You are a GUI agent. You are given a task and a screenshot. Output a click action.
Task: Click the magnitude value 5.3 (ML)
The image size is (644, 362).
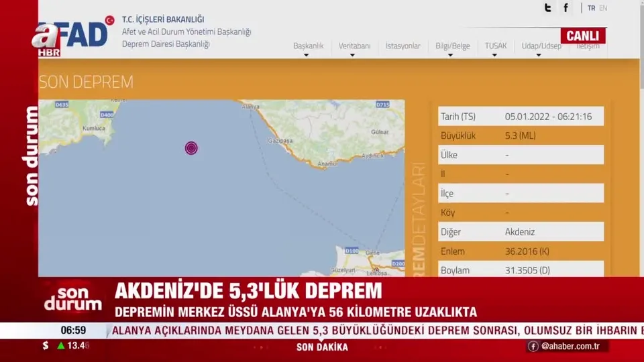[521, 135]
